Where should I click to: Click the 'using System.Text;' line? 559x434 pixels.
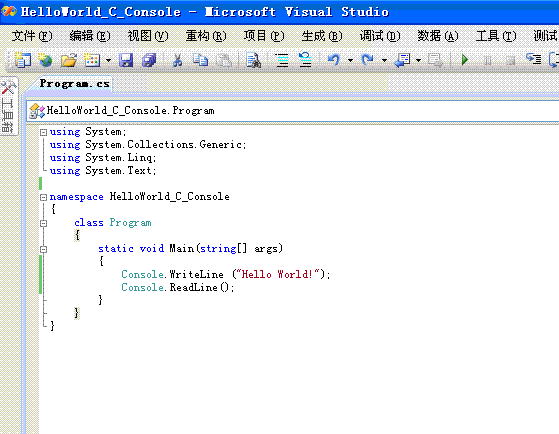point(103,170)
